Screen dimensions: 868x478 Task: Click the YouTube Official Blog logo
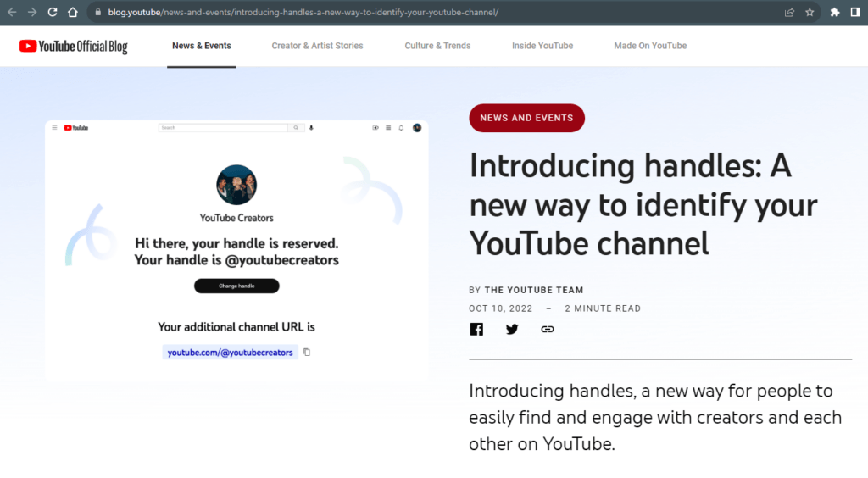coord(73,47)
